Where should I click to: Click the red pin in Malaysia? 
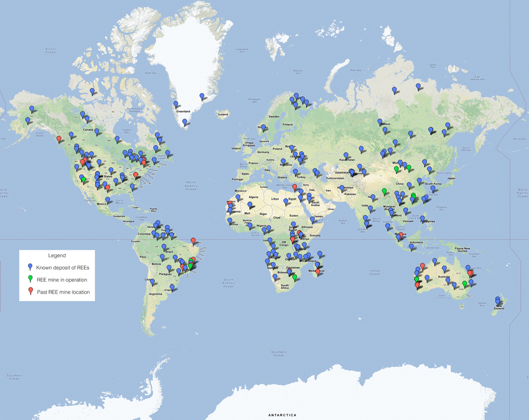(401, 235)
